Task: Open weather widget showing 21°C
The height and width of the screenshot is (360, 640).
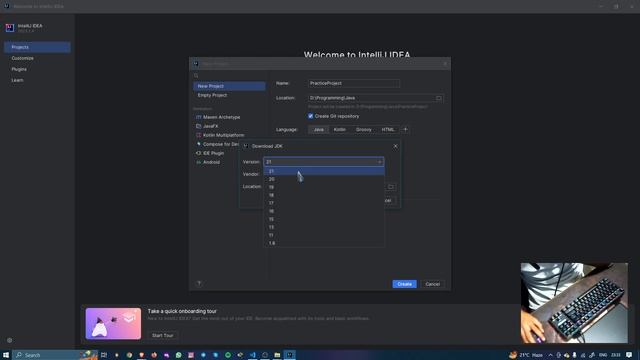Action: click(526, 355)
